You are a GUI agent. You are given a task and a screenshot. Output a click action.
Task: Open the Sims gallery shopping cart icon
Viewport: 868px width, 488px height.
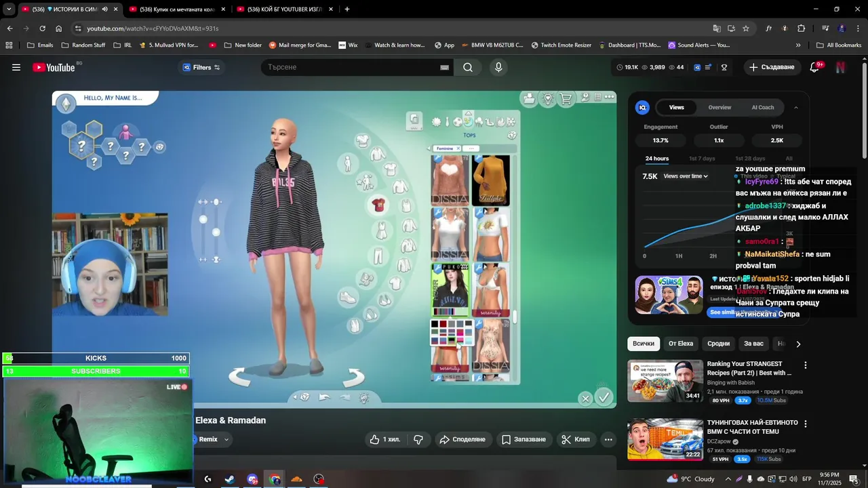click(x=566, y=98)
